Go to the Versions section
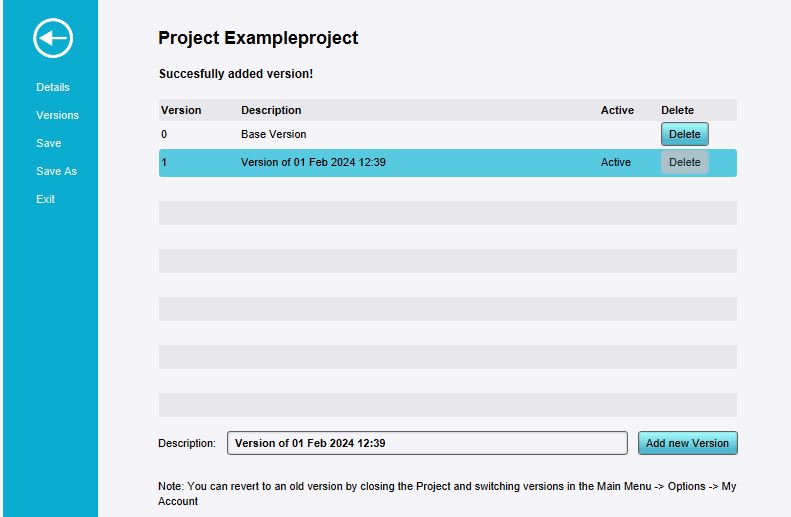This screenshot has width=791, height=517. click(x=57, y=115)
